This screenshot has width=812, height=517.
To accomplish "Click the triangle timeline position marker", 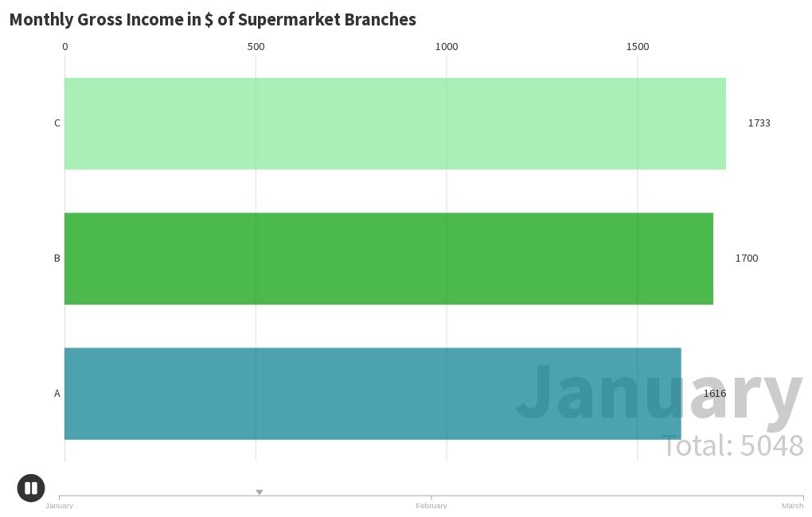I will coord(260,492).
